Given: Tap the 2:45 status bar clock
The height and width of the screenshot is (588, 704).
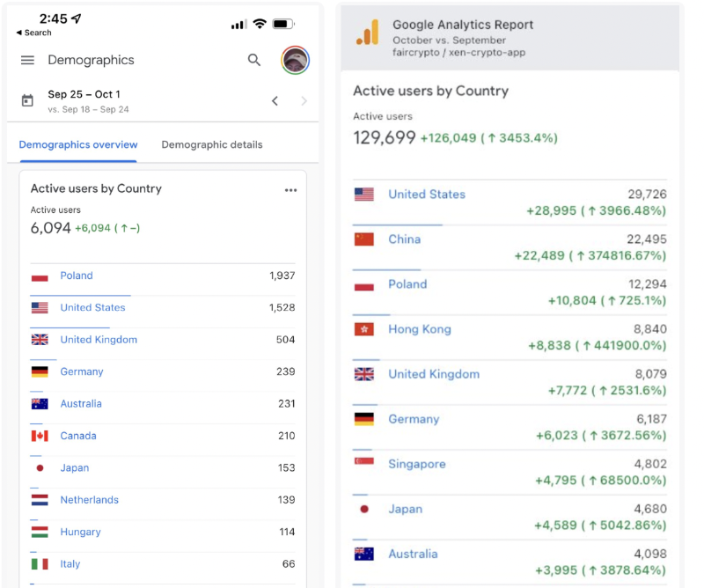Looking at the screenshot, I should [54, 18].
